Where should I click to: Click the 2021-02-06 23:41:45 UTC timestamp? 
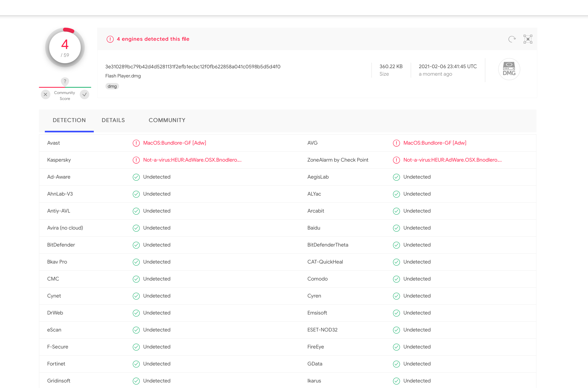coord(448,66)
